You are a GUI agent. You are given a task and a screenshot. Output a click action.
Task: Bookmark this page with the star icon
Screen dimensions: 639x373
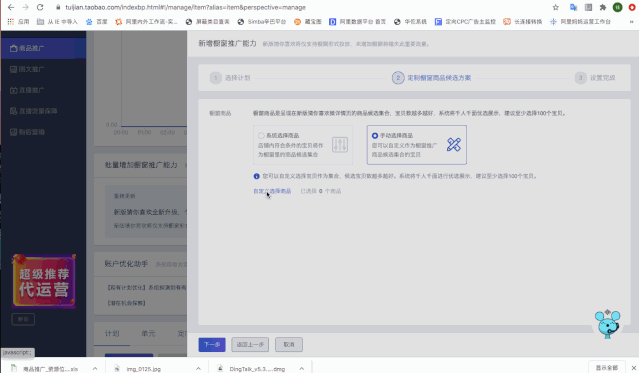tap(555, 7)
